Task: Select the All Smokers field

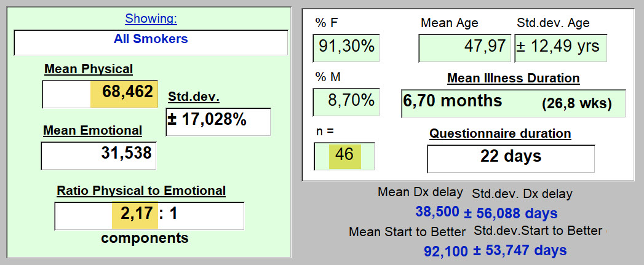Action: click(151, 42)
